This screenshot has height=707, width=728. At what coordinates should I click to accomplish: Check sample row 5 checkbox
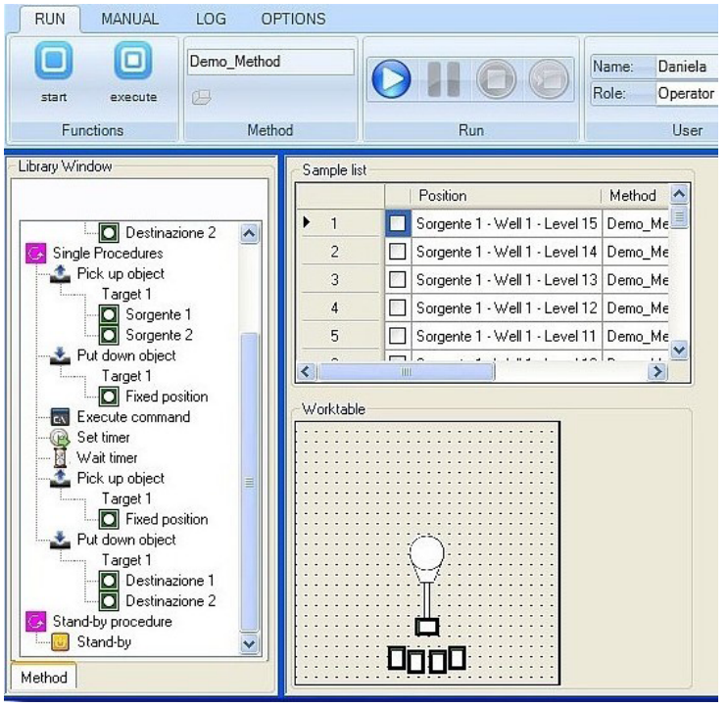click(398, 336)
